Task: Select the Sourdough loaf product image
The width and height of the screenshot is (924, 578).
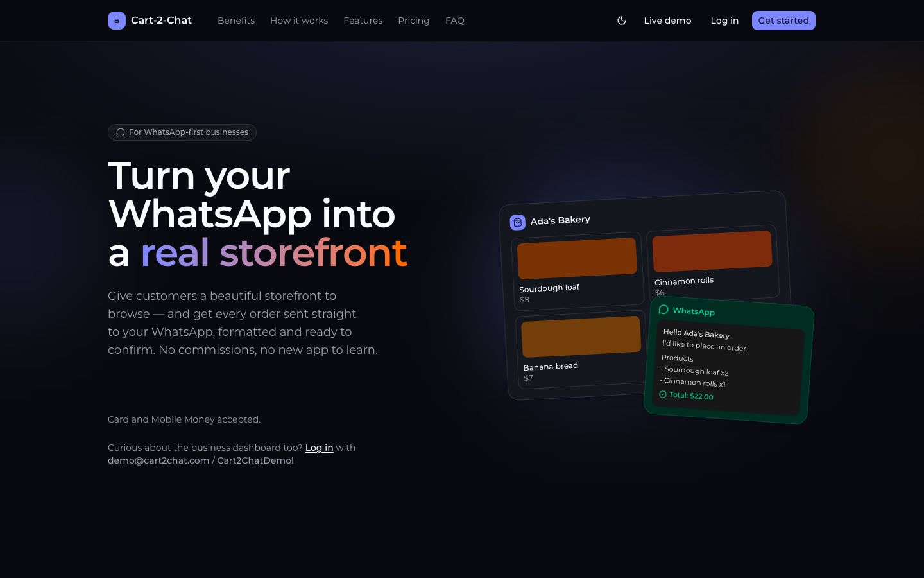Action: click(577, 258)
